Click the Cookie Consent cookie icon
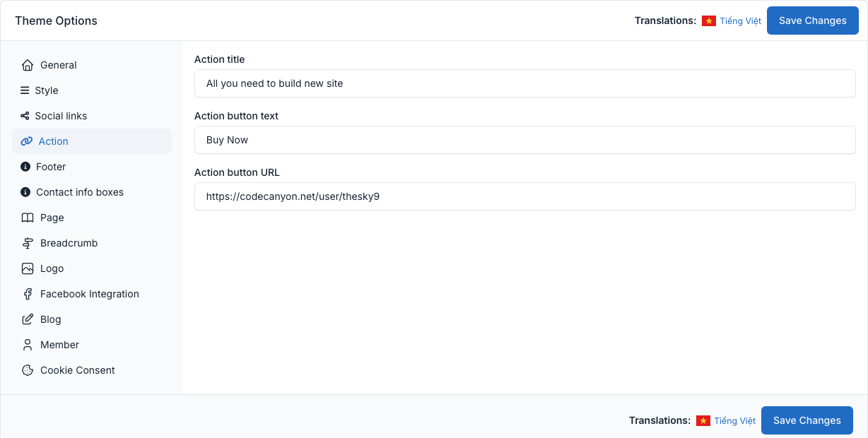Screen dimensions: 868x438 point(28,370)
